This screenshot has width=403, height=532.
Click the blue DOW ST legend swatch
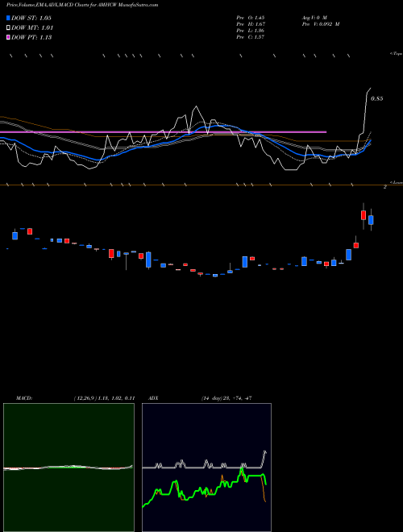tap(8, 18)
